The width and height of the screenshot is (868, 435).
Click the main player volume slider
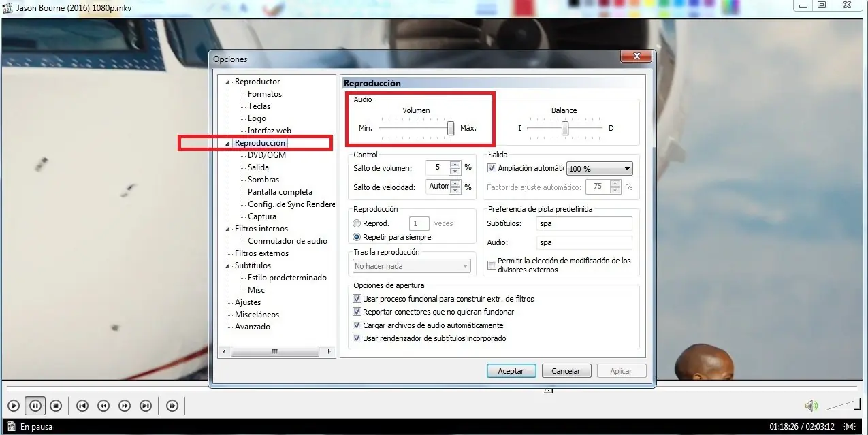pos(843,406)
